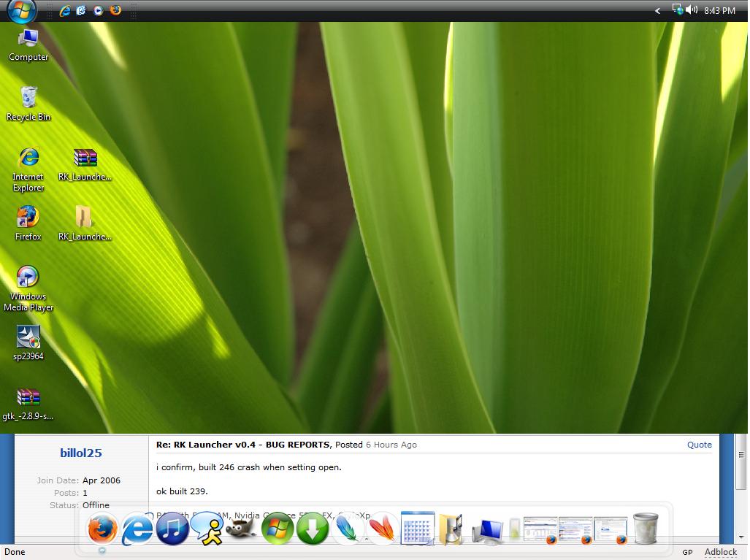Open the calendar grid dock icon
Image resolution: width=750 pixels, height=560 pixels.
[x=418, y=528]
